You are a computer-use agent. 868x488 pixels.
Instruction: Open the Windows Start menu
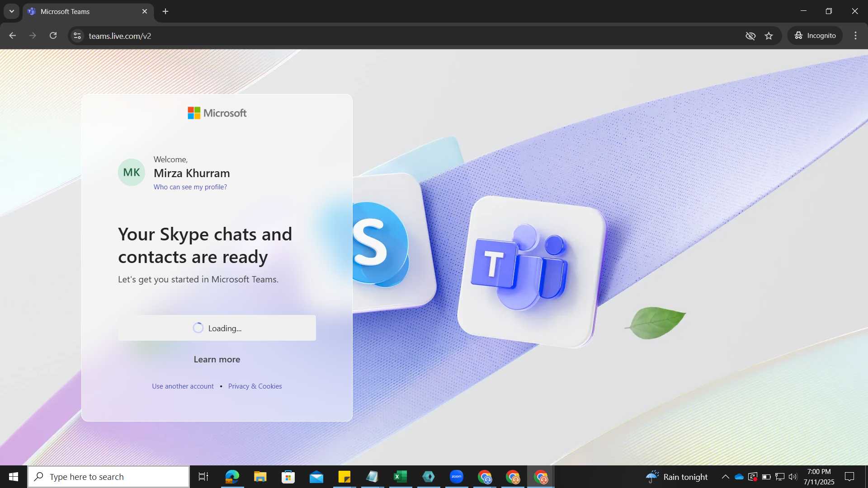14,477
